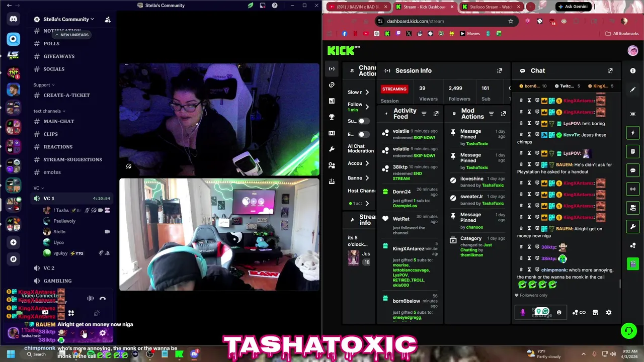The image size is (644, 362).
Task: Open Windows Start menu
Action: pyautogui.click(x=10, y=354)
